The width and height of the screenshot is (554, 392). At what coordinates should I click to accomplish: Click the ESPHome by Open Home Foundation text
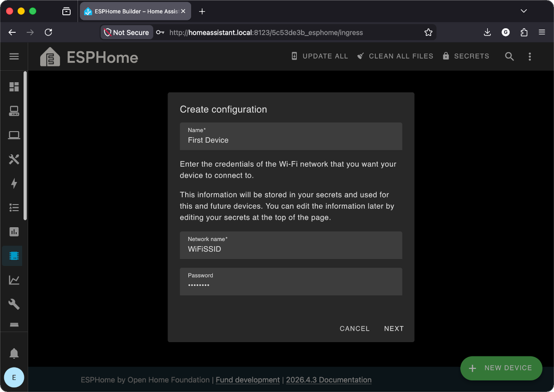pos(145,380)
